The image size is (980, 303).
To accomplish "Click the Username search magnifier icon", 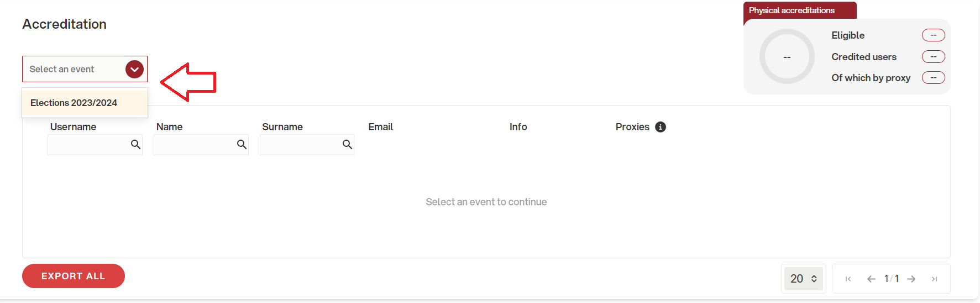I will (135, 144).
